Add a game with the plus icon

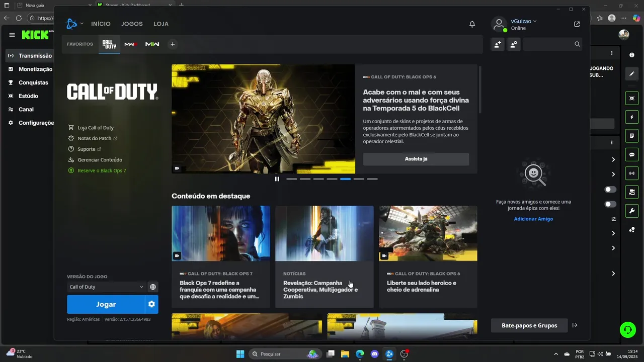click(173, 44)
